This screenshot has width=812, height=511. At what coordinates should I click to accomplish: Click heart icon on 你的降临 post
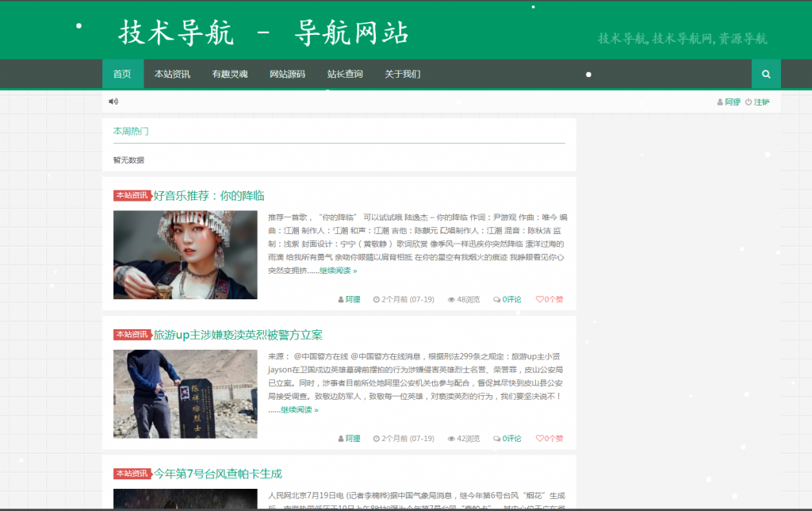pyautogui.click(x=539, y=299)
